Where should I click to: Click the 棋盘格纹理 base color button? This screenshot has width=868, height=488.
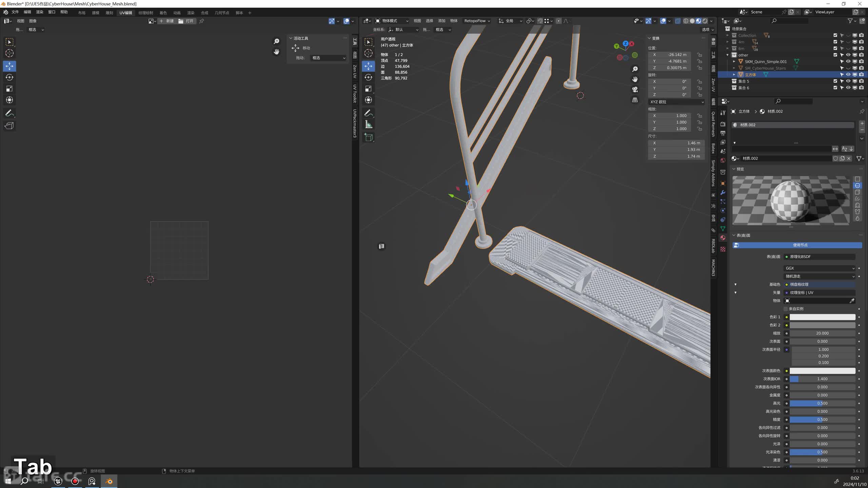tap(820, 284)
